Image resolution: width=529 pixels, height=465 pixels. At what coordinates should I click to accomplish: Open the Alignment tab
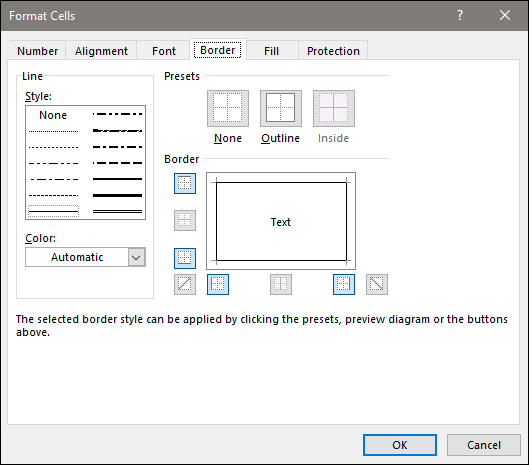coord(101,51)
